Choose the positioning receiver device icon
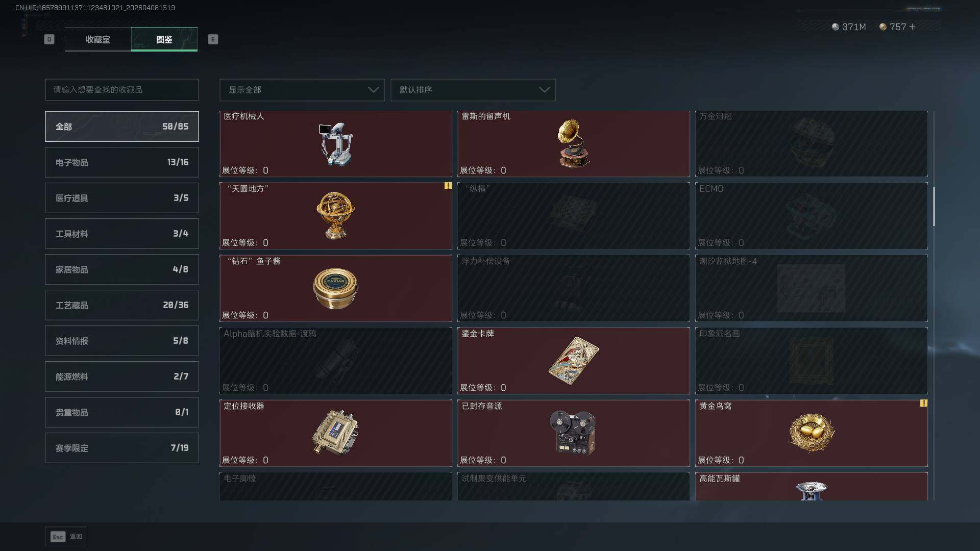This screenshot has height=551, width=980. click(335, 433)
